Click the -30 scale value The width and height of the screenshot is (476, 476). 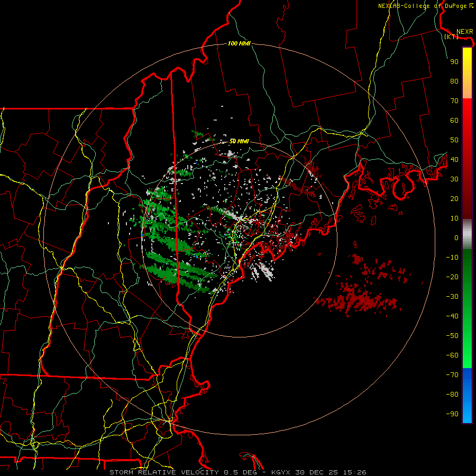(452, 297)
